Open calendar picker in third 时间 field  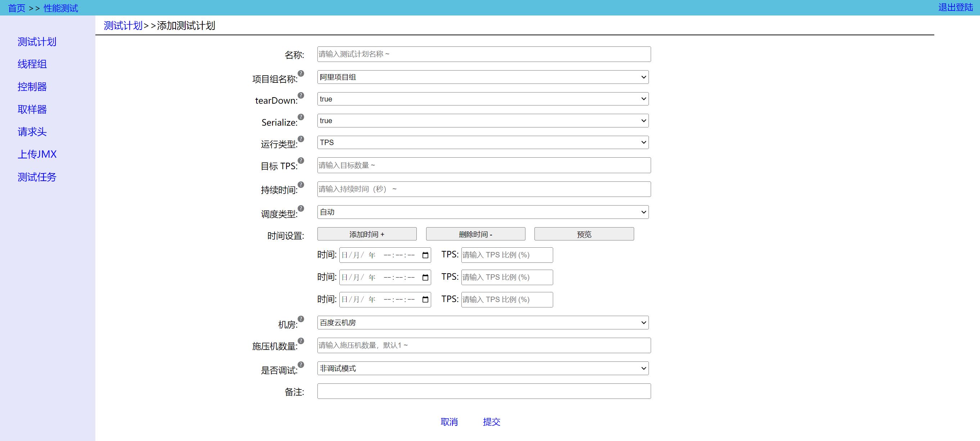[425, 300]
